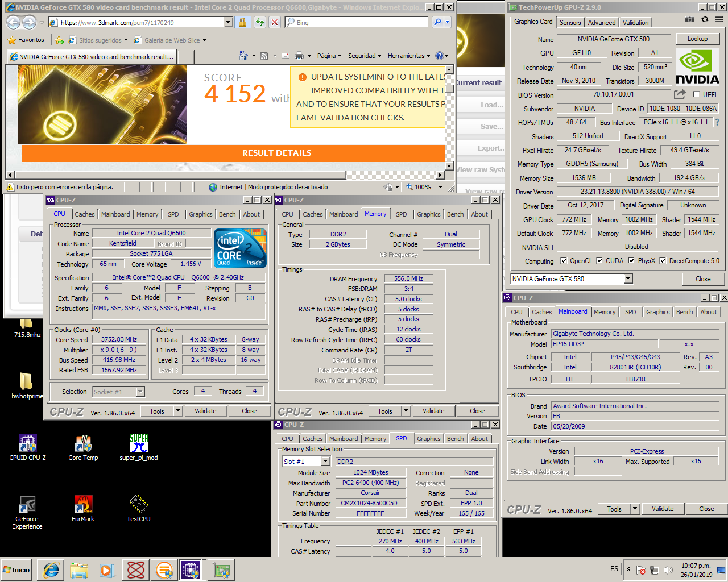This screenshot has height=582, width=728.
Task: Open the Seguridad menu in IE
Action: coord(365,56)
